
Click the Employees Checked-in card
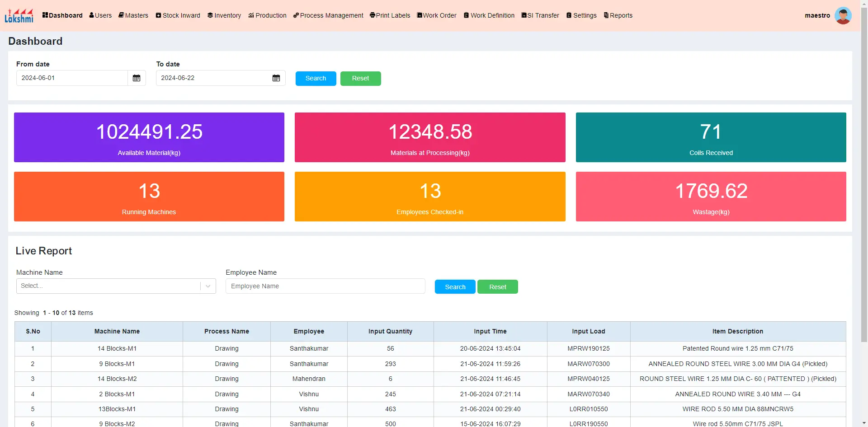430,197
